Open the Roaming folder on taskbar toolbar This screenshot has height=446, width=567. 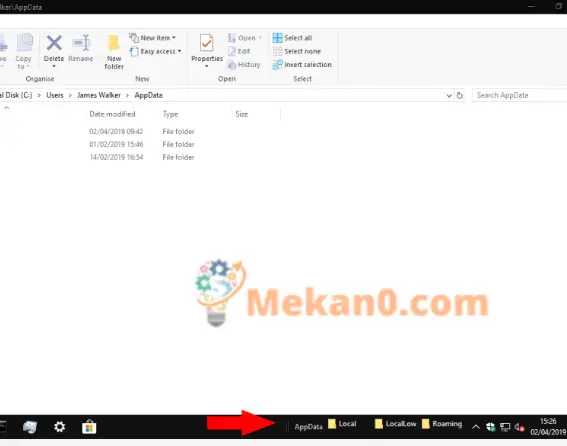tap(442, 424)
